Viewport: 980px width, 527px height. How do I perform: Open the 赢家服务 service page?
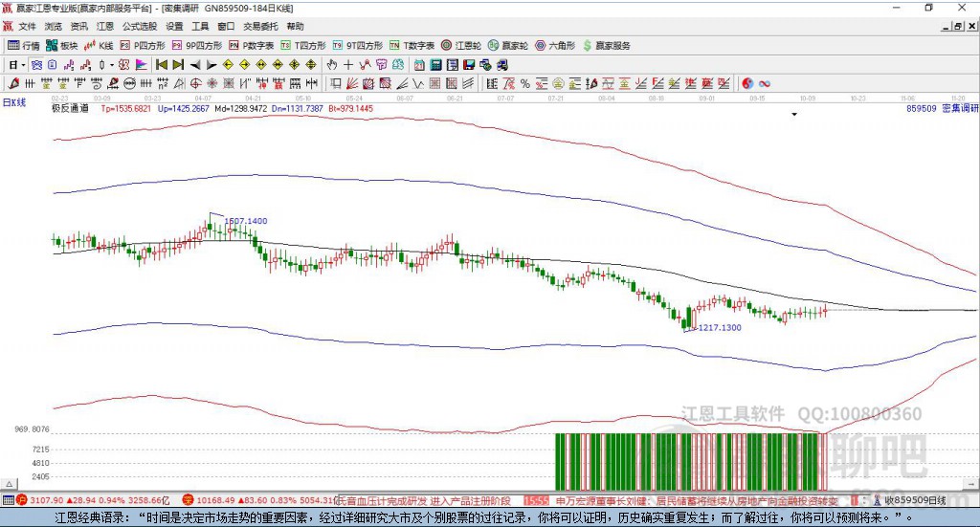[607, 45]
